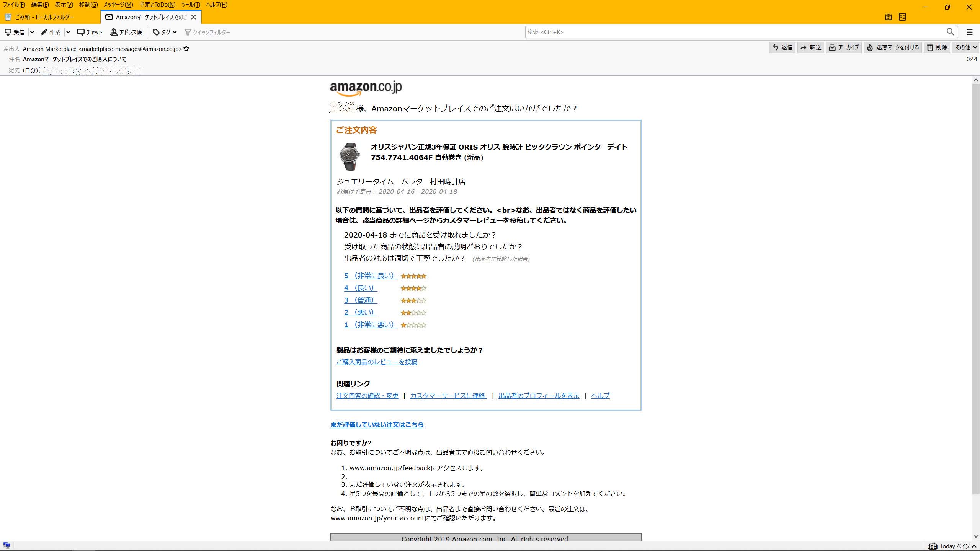The width and height of the screenshot is (980, 551).
Task: Close the Amazonマーケットプレイス message tab
Action: pos(194,17)
